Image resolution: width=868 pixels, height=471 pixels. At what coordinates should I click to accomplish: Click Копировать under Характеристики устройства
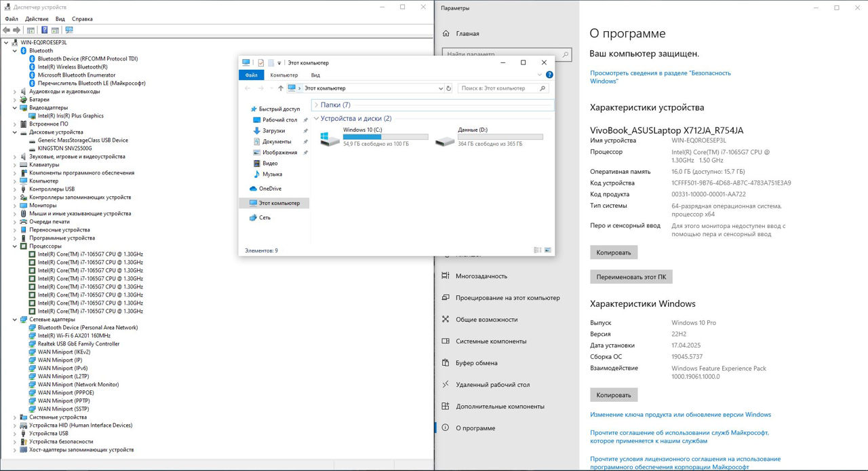[x=614, y=252]
